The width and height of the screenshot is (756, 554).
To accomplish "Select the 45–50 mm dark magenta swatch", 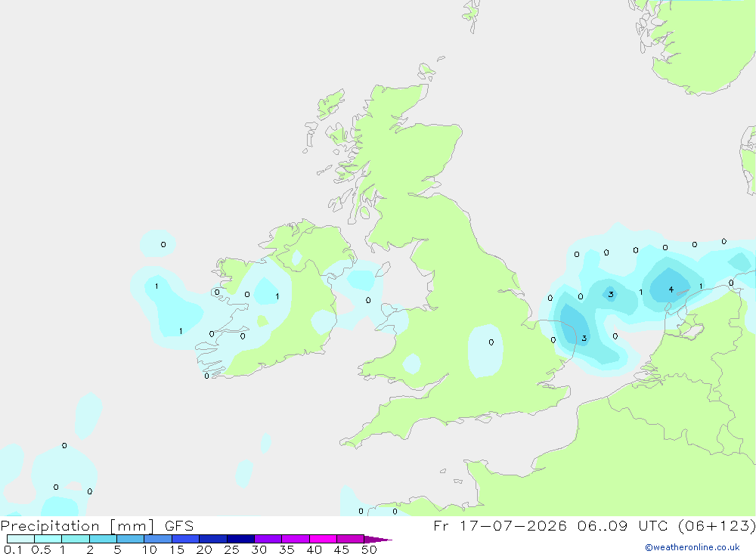I will [350, 539].
